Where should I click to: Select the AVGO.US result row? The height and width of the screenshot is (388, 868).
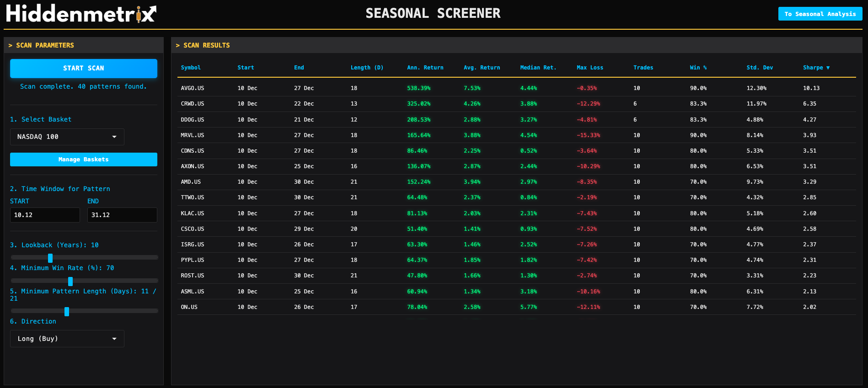[193, 88]
